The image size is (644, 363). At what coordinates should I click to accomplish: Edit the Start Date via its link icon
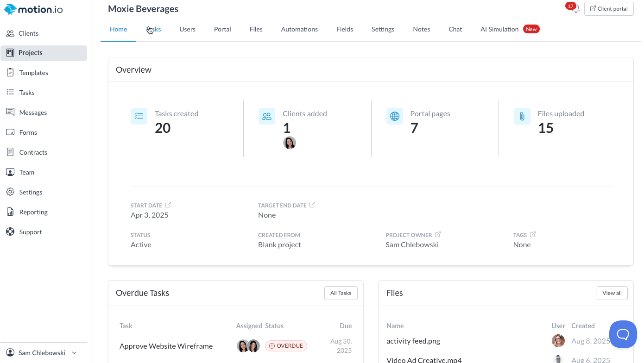[x=168, y=205]
